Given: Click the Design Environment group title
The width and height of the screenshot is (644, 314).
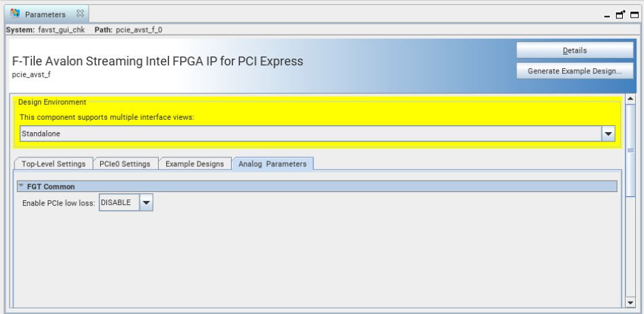Looking at the screenshot, I should 52,101.
